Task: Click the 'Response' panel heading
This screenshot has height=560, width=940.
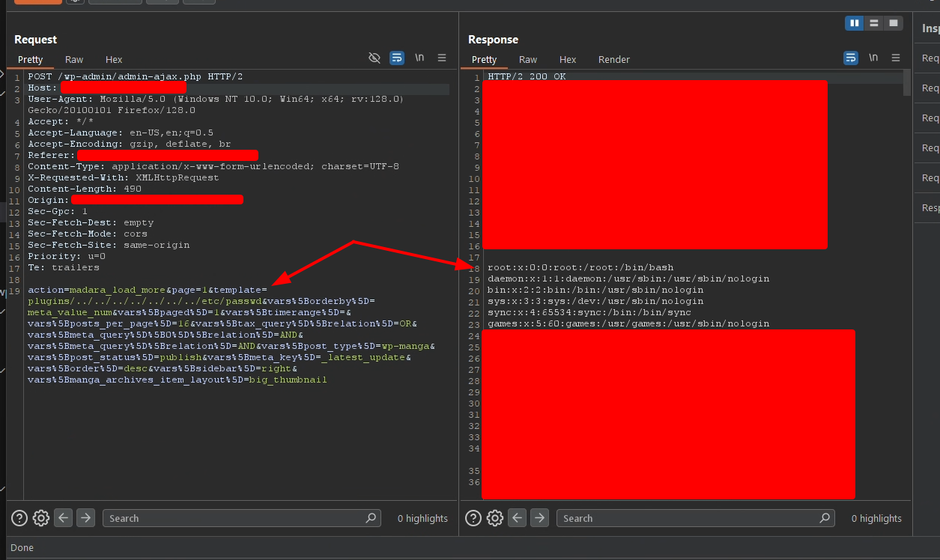Action: [493, 40]
